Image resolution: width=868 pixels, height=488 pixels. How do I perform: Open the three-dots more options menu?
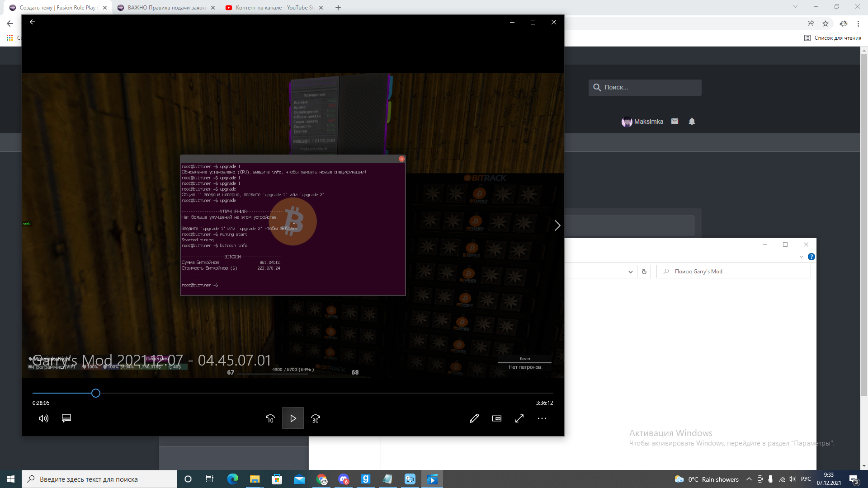coord(542,418)
